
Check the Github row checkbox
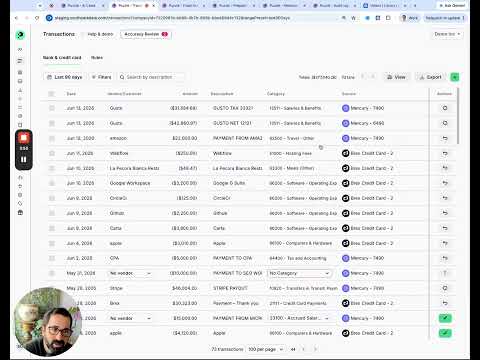click(x=52, y=213)
